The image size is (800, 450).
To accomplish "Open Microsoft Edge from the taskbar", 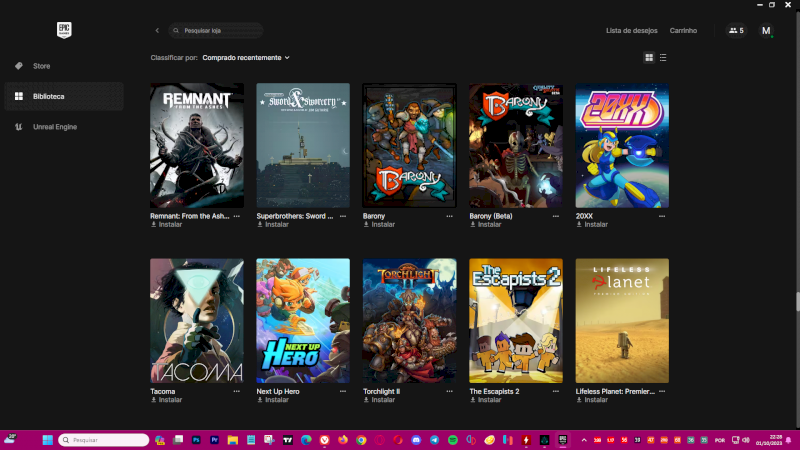I will (x=306, y=440).
